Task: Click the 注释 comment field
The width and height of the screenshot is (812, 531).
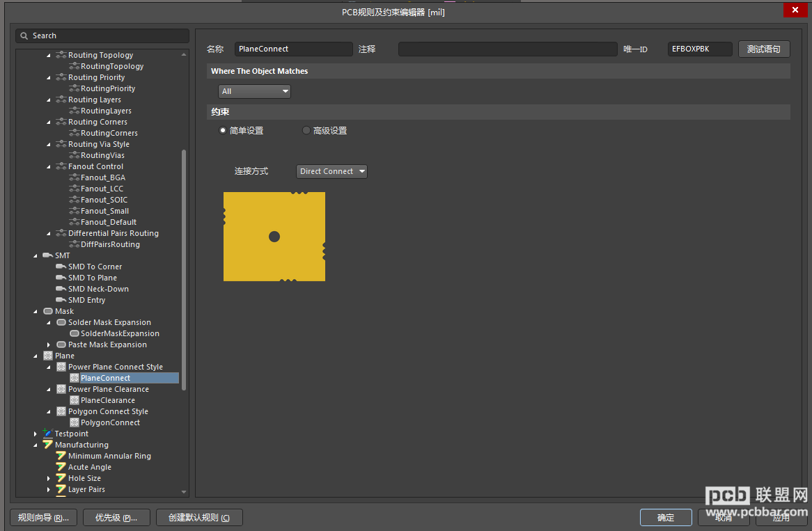Action: point(508,49)
